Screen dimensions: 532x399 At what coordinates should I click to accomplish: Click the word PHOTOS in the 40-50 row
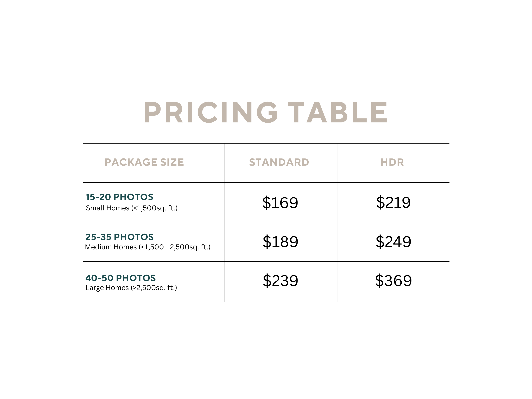tap(136, 278)
